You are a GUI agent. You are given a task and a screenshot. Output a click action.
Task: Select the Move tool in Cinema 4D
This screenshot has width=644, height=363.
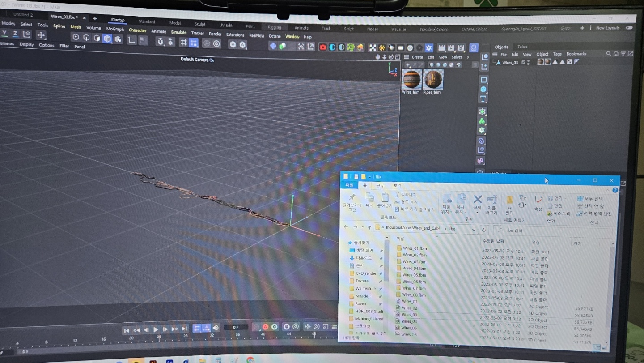click(x=41, y=35)
